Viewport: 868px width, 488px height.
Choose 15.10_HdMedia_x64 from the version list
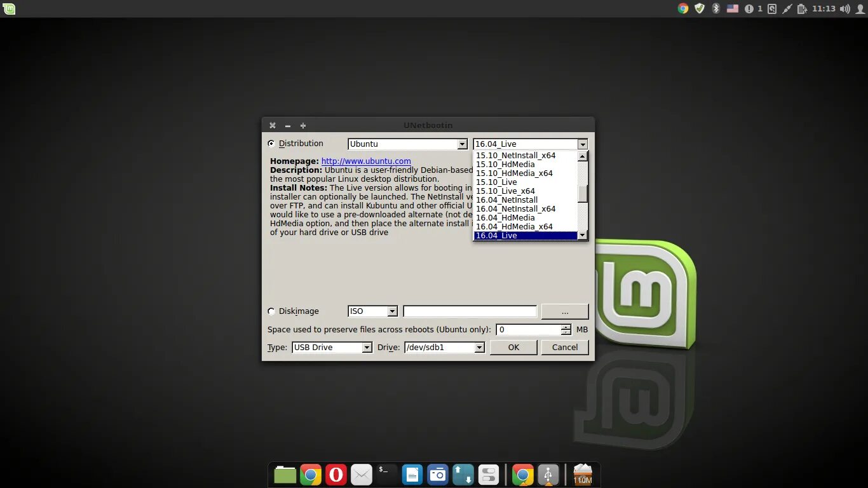(526, 173)
